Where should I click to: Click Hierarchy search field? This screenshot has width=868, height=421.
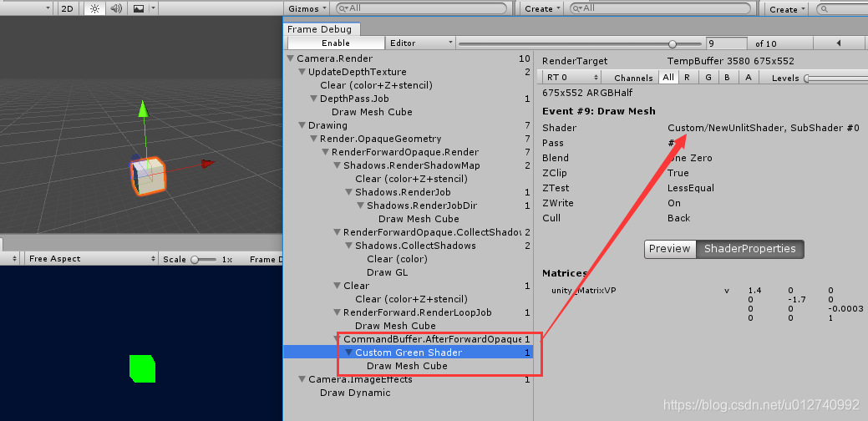click(x=661, y=8)
